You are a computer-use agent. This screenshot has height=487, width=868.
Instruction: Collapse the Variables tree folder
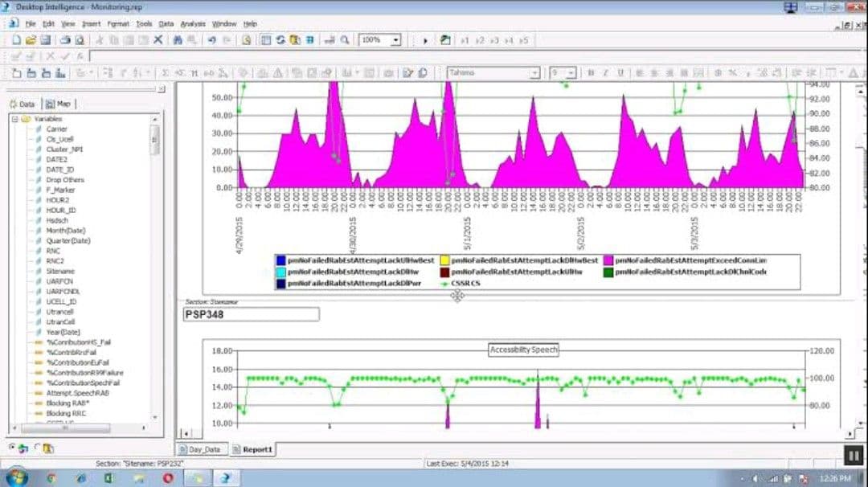pyautogui.click(x=14, y=119)
